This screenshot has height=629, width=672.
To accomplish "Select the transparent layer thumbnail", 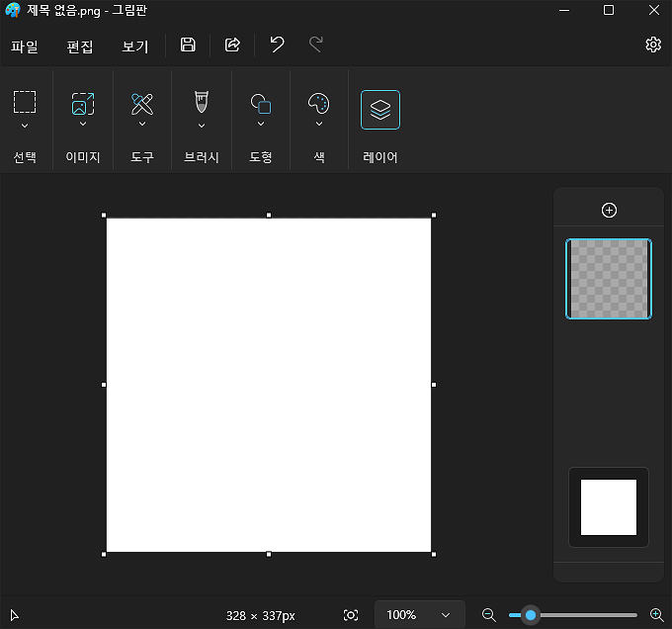I will point(609,279).
